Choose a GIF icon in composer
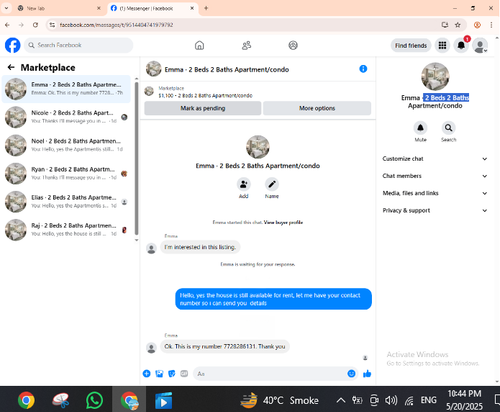The height and width of the screenshot is (412, 500). 184,374
